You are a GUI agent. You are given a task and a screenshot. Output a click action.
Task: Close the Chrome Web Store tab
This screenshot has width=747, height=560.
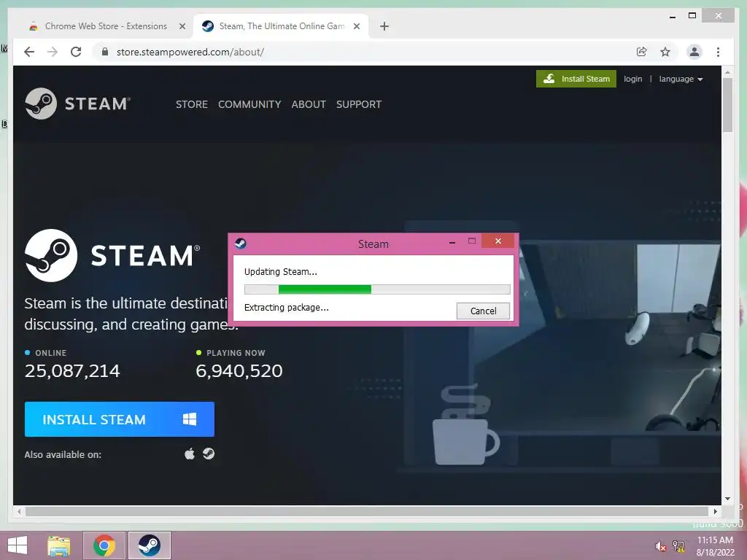pyautogui.click(x=182, y=26)
